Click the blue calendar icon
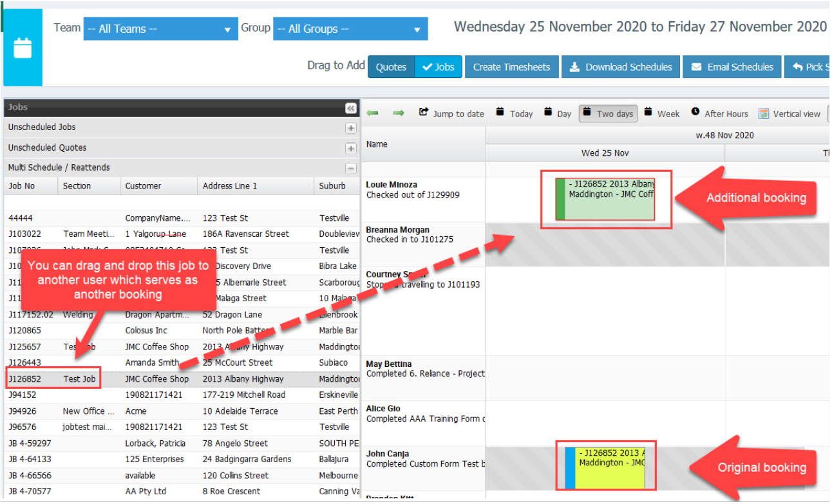Screen dimensions: 832x504 [23, 48]
